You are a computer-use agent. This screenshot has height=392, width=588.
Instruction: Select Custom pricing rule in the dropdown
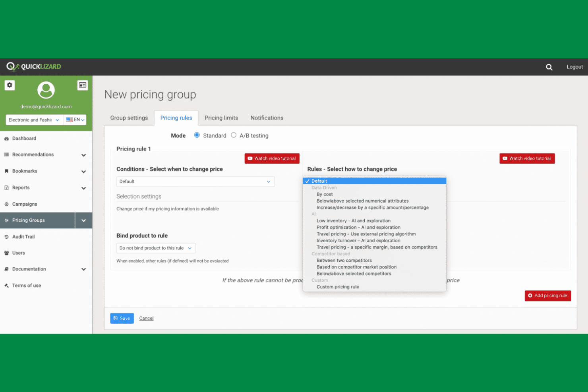[x=338, y=287]
